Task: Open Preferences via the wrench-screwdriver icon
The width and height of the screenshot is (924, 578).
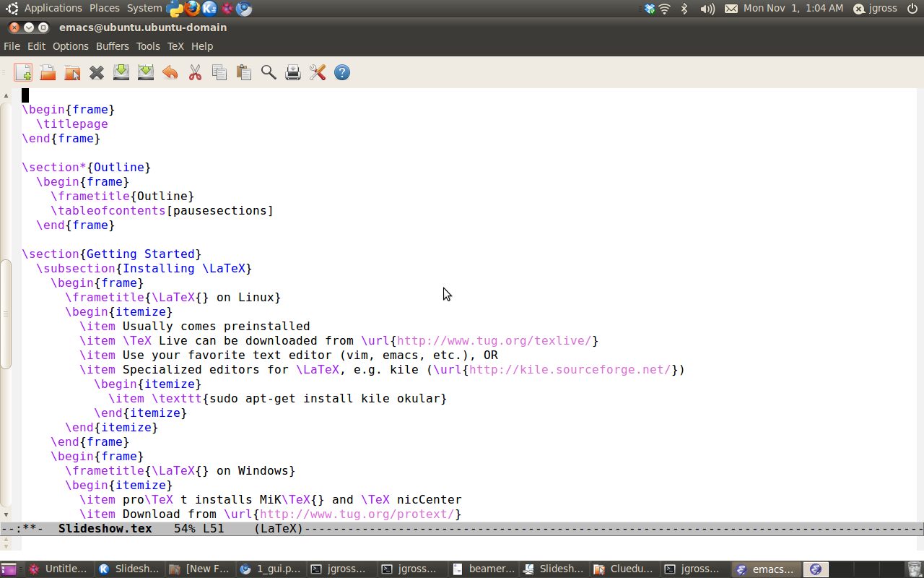Action: pos(318,72)
